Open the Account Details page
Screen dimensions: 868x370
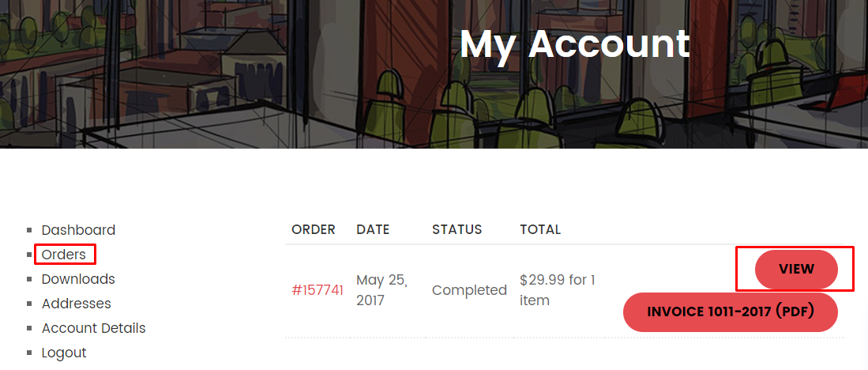click(x=93, y=328)
